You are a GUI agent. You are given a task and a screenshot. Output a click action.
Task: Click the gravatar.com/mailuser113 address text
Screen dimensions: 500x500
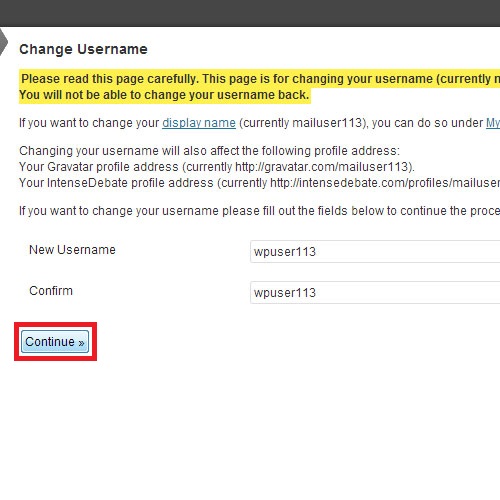pyautogui.click(x=322, y=167)
